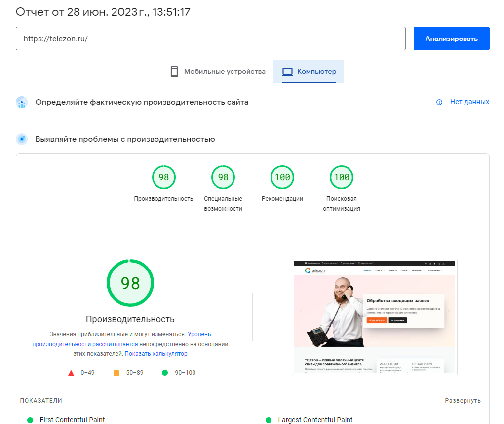Click the lab icon before Выявляйте проблемы

click(22, 139)
